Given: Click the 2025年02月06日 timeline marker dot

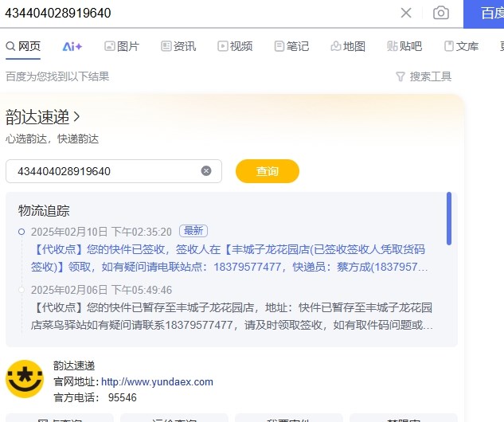Looking at the screenshot, I should coord(21,290).
